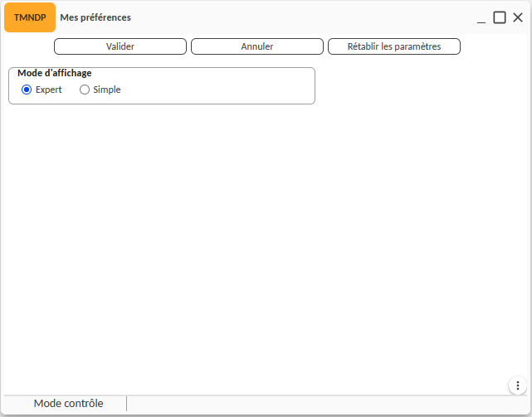Click Rétablir les paramètres to reset

point(394,46)
